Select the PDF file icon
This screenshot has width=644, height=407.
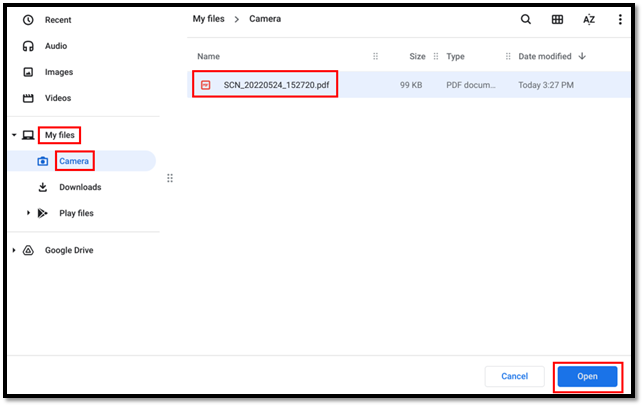click(x=205, y=85)
